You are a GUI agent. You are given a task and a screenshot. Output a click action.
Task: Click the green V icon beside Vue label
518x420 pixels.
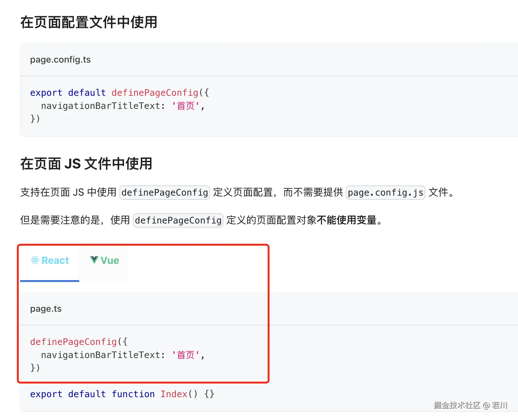[94, 260]
